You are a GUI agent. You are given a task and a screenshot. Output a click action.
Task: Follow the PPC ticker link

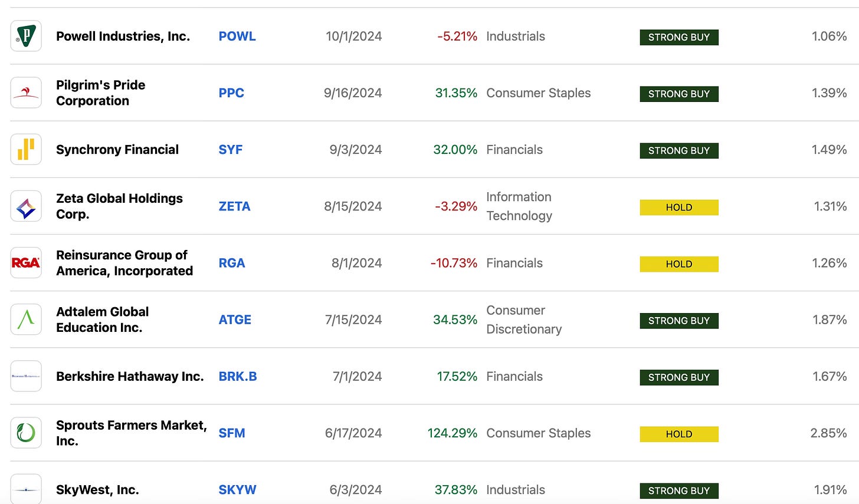pos(231,93)
